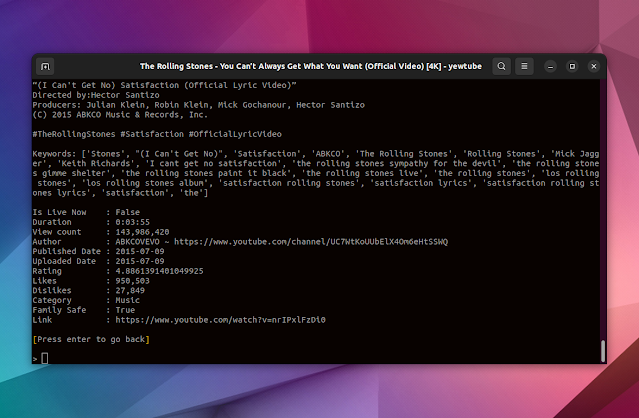Click keyword 'los rolling stones album'
The height and width of the screenshot is (418, 639).
click(147, 183)
